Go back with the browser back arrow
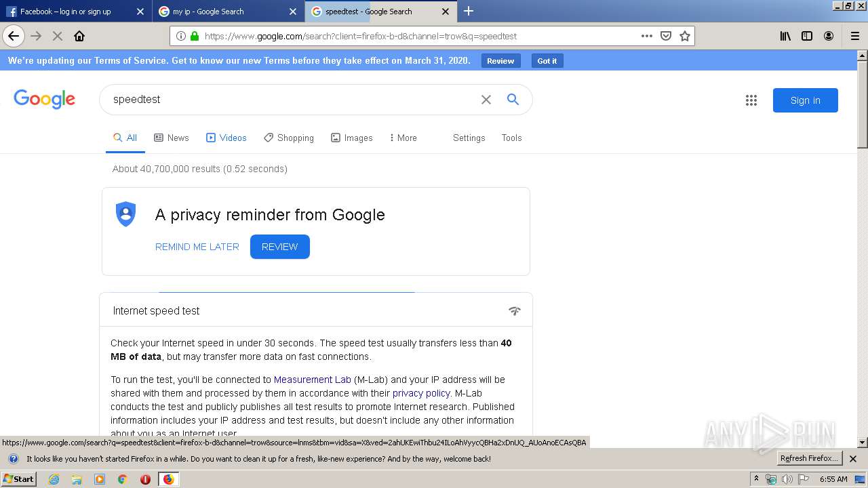The height and width of the screenshot is (488, 868). (x=14, y=36)
